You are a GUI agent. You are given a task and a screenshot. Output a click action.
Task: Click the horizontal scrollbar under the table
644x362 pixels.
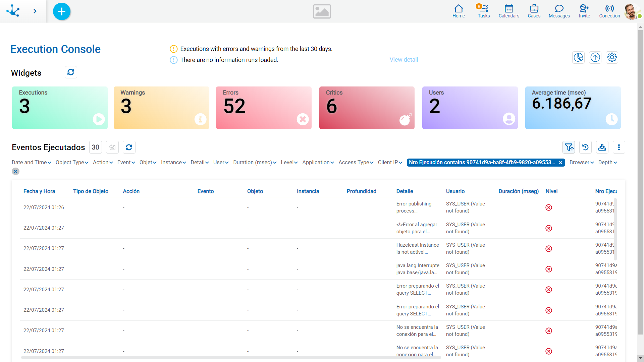pyautogui.click(x=231, y=358)
